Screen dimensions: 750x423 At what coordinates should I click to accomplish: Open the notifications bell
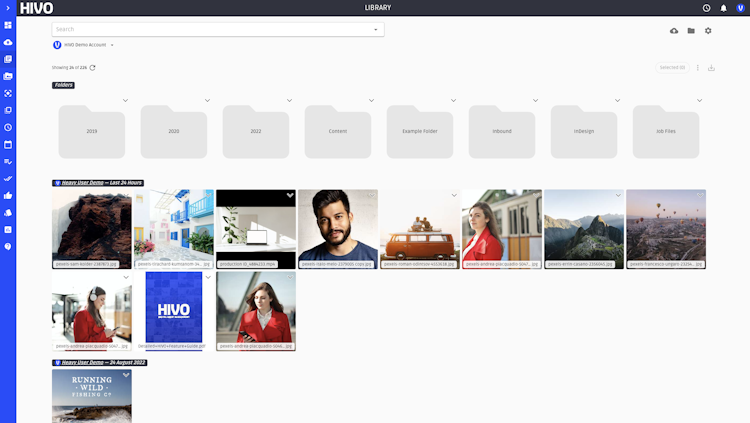[x=723, y=8]
